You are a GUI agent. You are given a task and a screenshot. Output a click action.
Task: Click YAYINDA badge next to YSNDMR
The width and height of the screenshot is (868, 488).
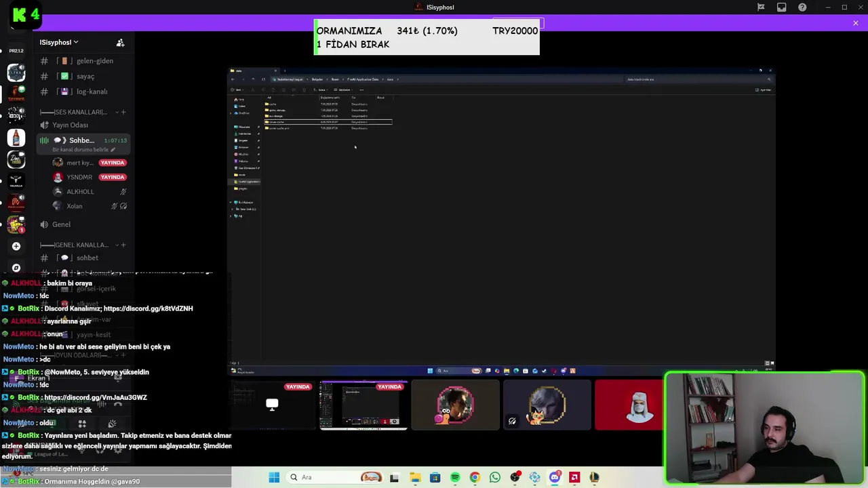click(113, 177)
